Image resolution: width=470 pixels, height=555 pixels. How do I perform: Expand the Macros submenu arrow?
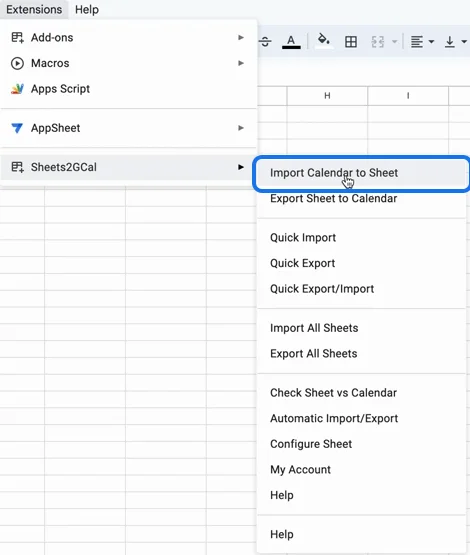(x=241, y=63)
